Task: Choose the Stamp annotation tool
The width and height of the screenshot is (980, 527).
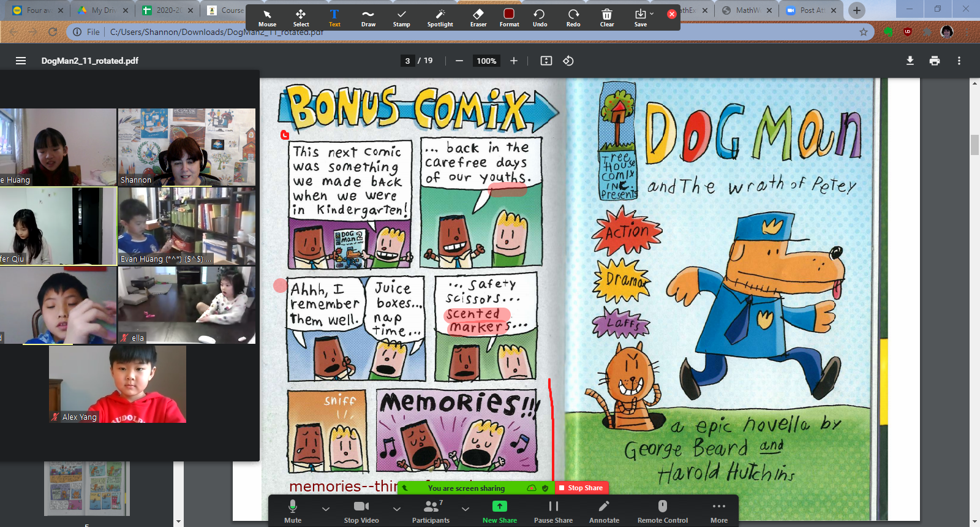Action: click(x=402, y=18)
